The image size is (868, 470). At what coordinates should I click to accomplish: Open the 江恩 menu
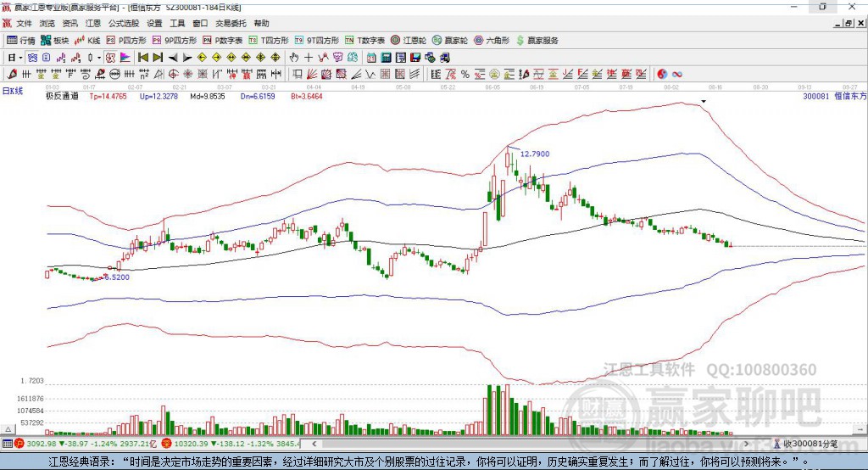[x=93, y=23]
